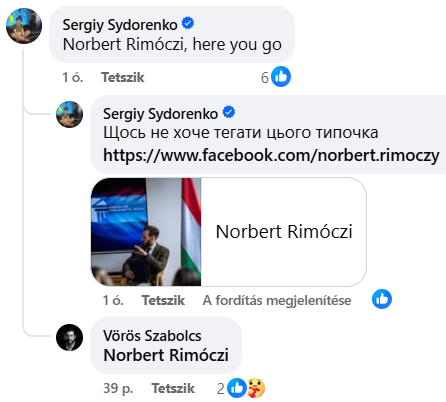View like reaction on Vörös Szabolcs comment
This screenshot has width=446, height=402.
[237, 388]
